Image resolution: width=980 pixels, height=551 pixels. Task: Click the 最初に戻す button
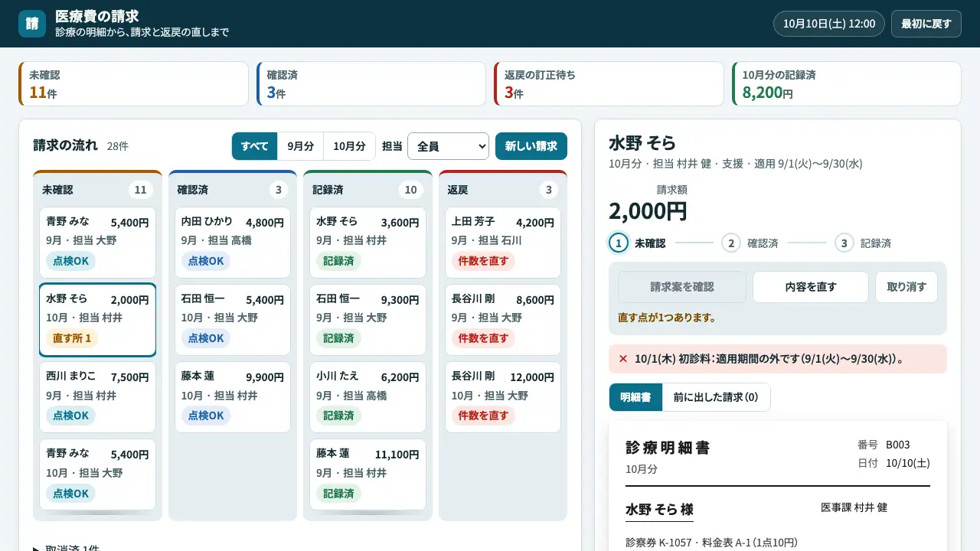[926, 24]
